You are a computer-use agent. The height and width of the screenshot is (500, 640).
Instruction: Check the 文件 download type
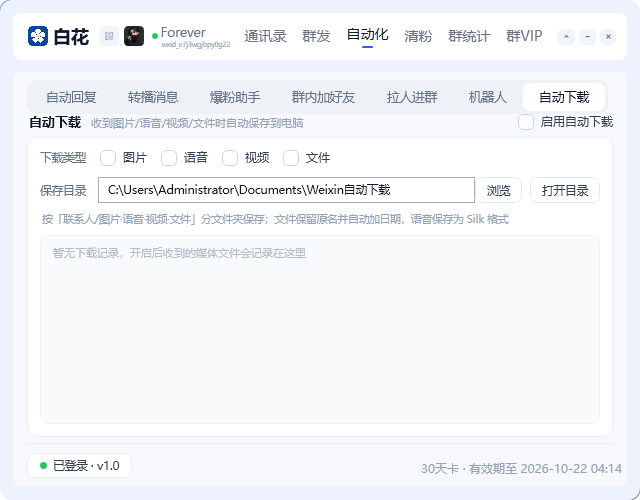(291, 158)
